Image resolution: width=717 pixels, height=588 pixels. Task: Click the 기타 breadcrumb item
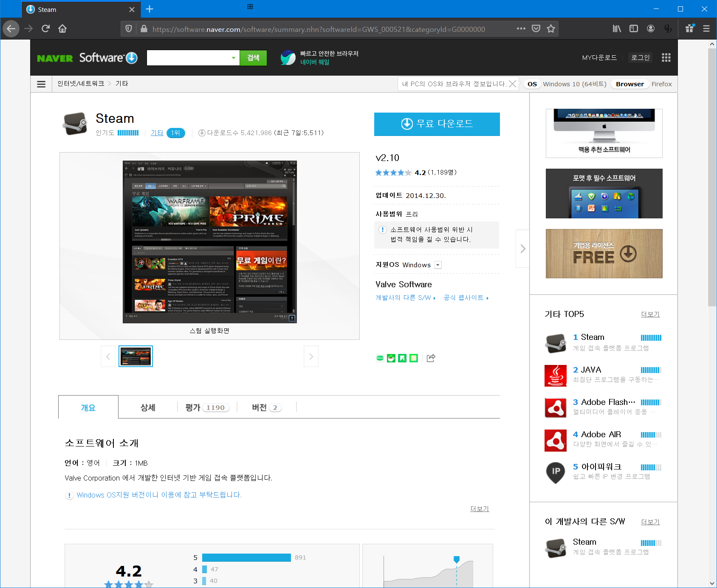[x=122, y=84]
